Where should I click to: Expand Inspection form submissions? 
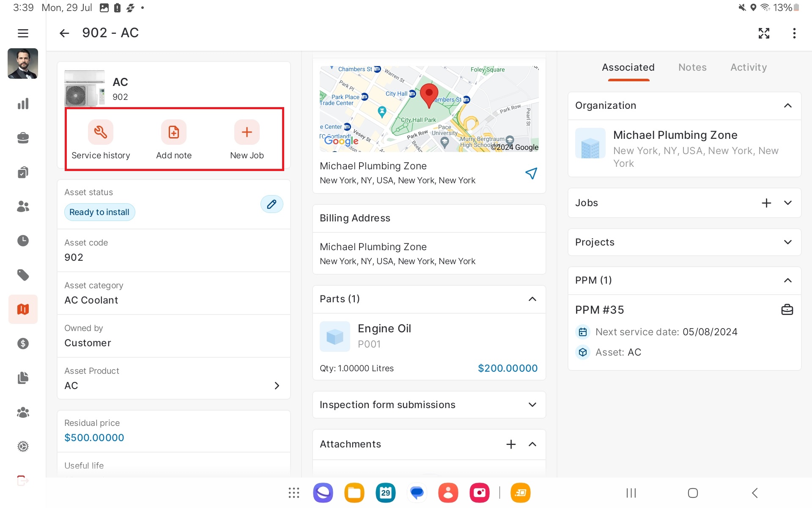(532, 405)
